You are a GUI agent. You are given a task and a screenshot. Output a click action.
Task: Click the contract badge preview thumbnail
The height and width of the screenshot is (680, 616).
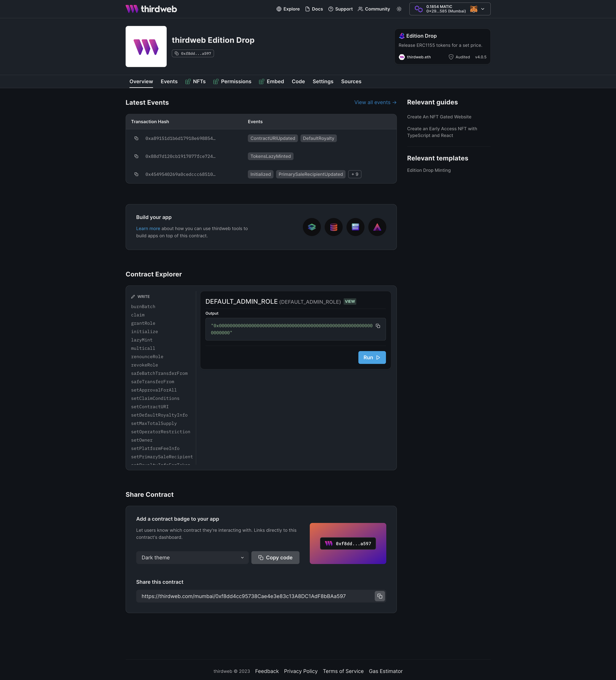(x=348, y=544)
